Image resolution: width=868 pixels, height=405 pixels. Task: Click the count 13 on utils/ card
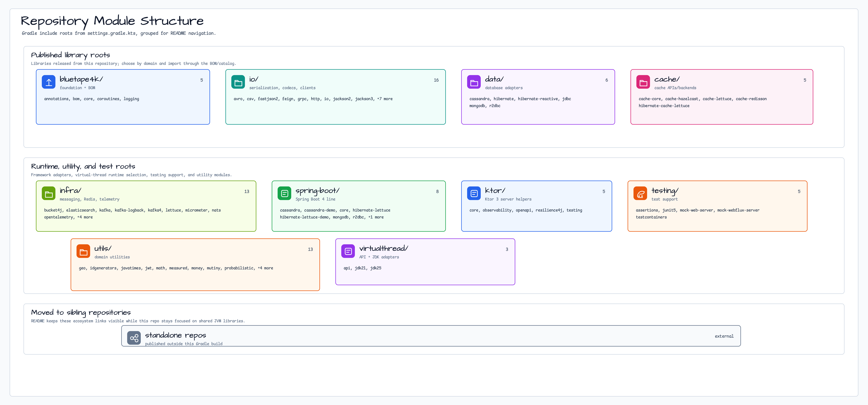[x=310, y=249]
